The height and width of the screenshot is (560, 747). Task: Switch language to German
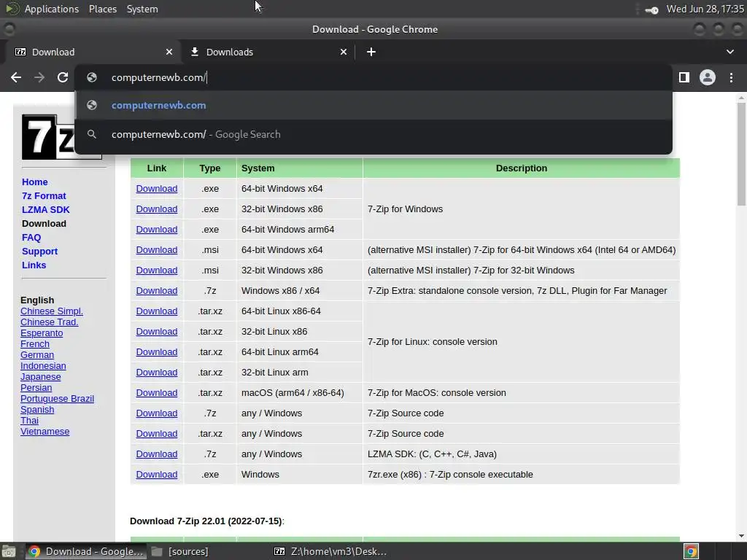point(37,355)
